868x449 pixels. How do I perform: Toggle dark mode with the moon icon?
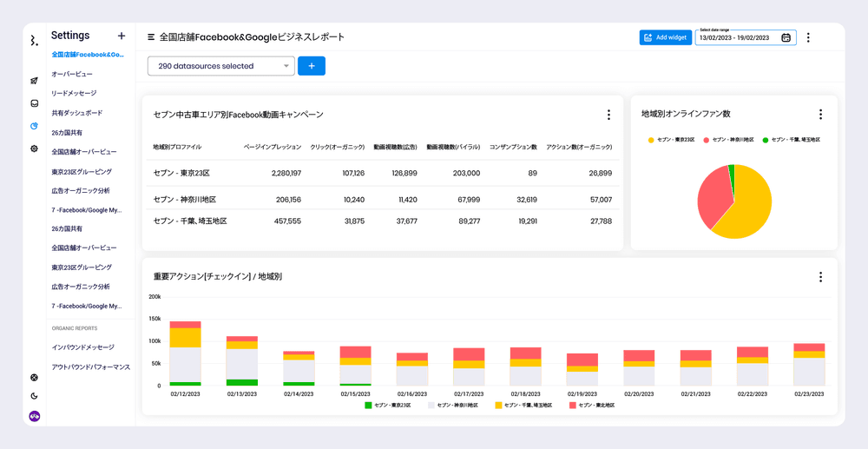pos(35,396)
